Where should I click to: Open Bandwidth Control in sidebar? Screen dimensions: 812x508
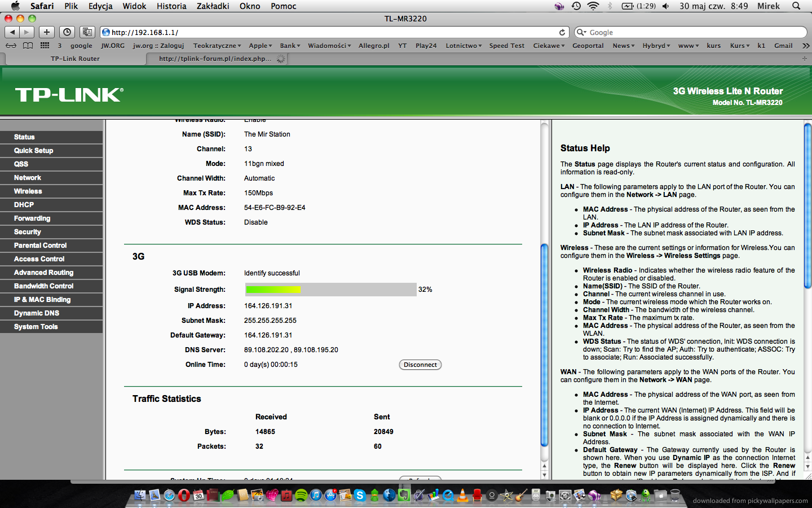pos(51,286)
